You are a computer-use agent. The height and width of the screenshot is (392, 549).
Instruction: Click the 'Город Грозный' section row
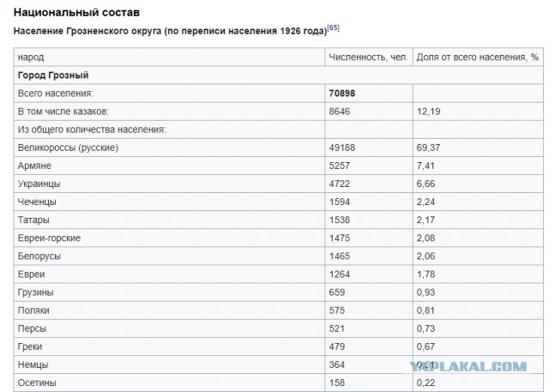(x=278, y=75)
